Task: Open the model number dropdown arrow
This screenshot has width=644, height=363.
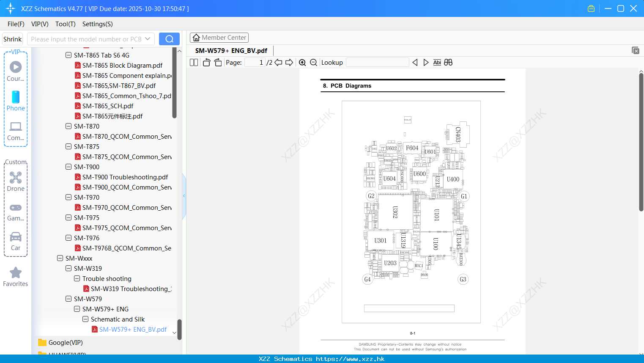Action: click(148, 39)
